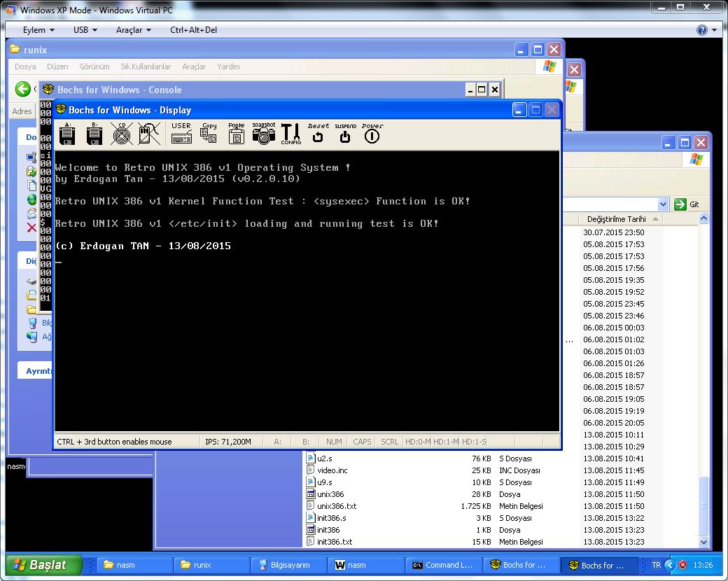This screenshot has height=581, width=728.
Task: Open Bochs CONFIG tools icon
Action: (291, 134)
